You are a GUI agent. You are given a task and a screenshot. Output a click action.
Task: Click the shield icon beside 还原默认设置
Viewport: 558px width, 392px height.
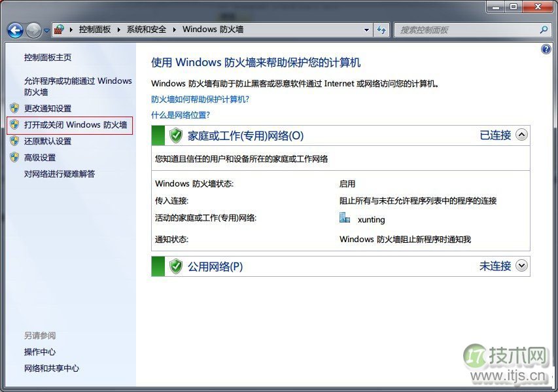tap(14, 141)
